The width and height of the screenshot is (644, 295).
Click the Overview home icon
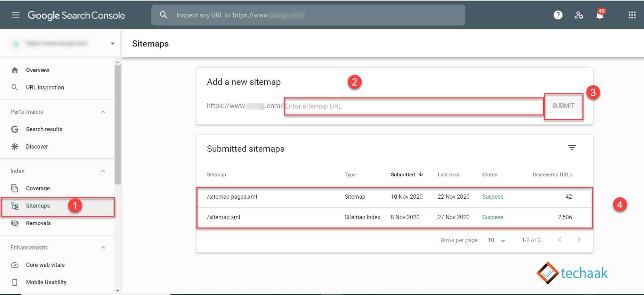[15, 70]
